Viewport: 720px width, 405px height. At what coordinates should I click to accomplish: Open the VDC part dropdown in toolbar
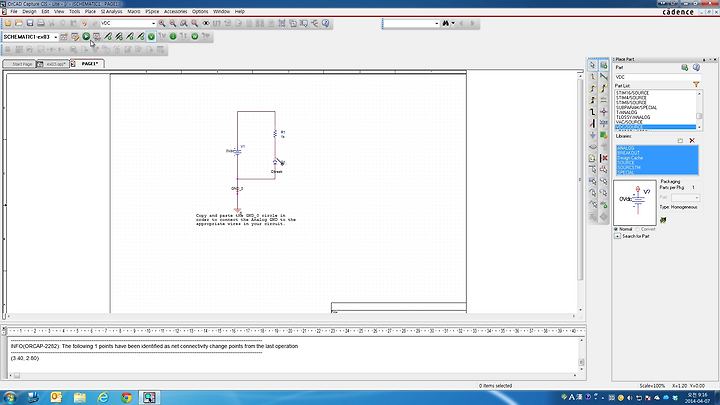point(153,23)
